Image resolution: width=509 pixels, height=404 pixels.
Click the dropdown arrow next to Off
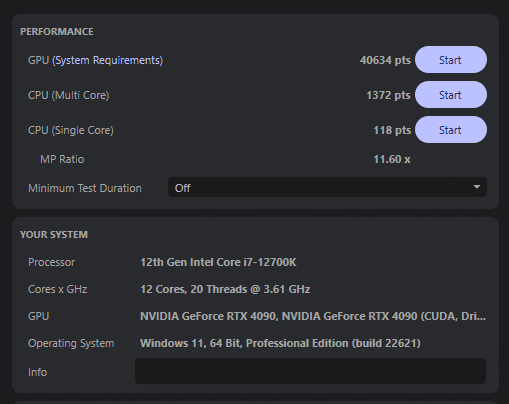pyautogui.click(x=477, y=187)
